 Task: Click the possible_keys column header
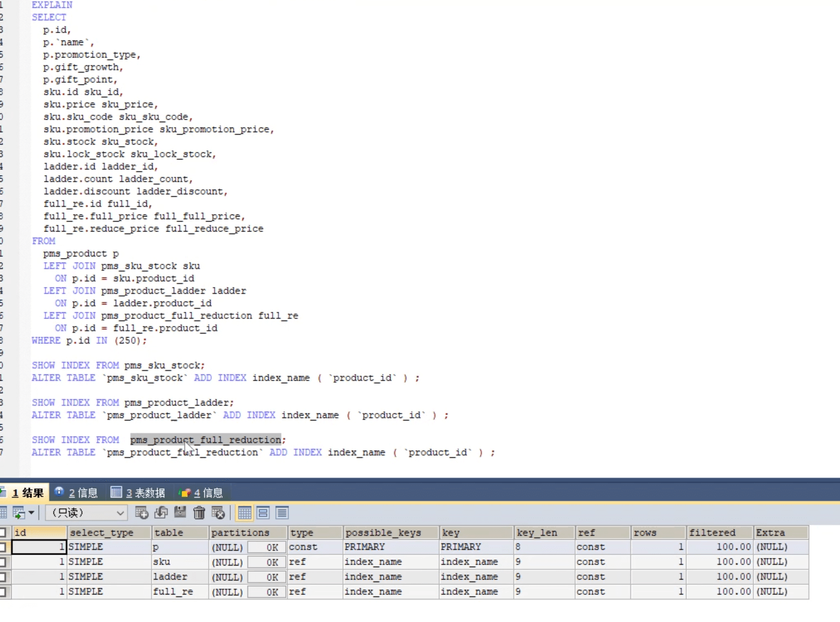point(391,533)
